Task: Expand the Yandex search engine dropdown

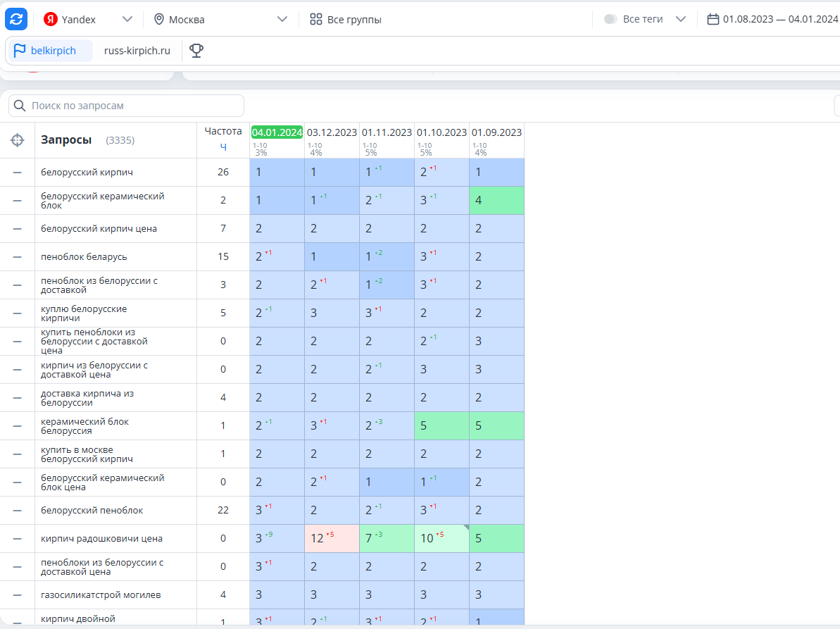Action: [127, 19]
